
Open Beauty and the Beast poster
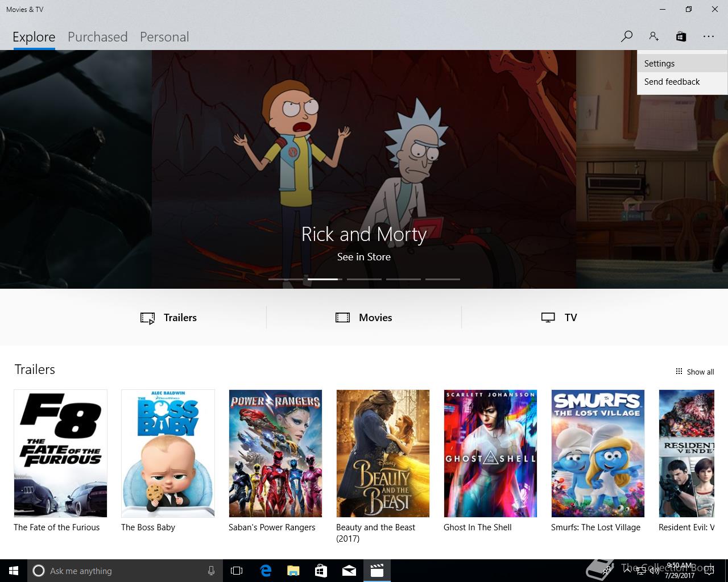point(383,454)
